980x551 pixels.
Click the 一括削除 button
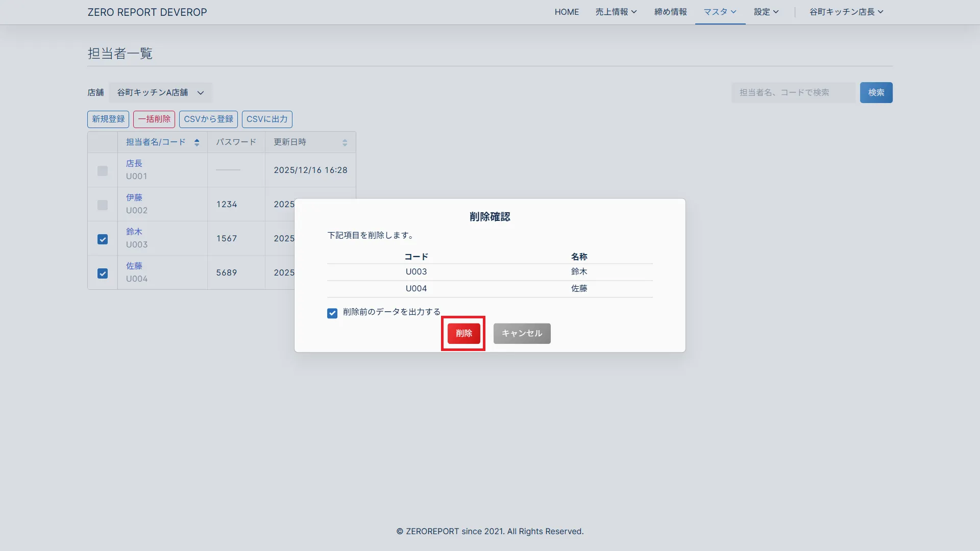(154, 119)
